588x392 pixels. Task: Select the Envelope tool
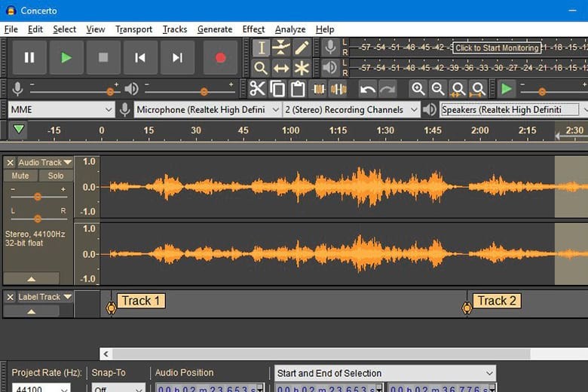pos(281,47)
